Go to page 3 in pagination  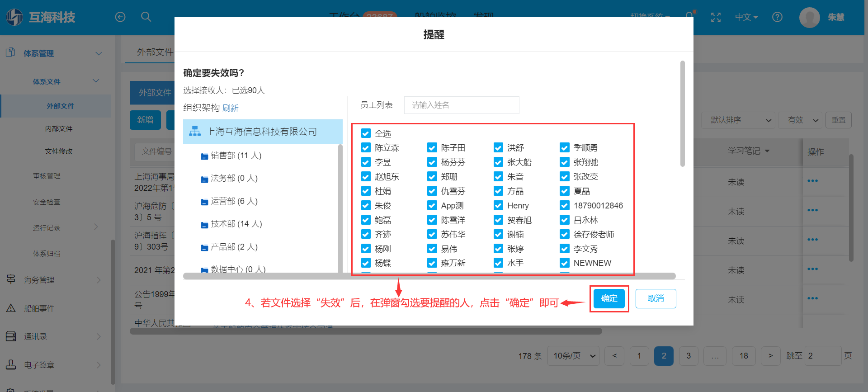[689, 356]
